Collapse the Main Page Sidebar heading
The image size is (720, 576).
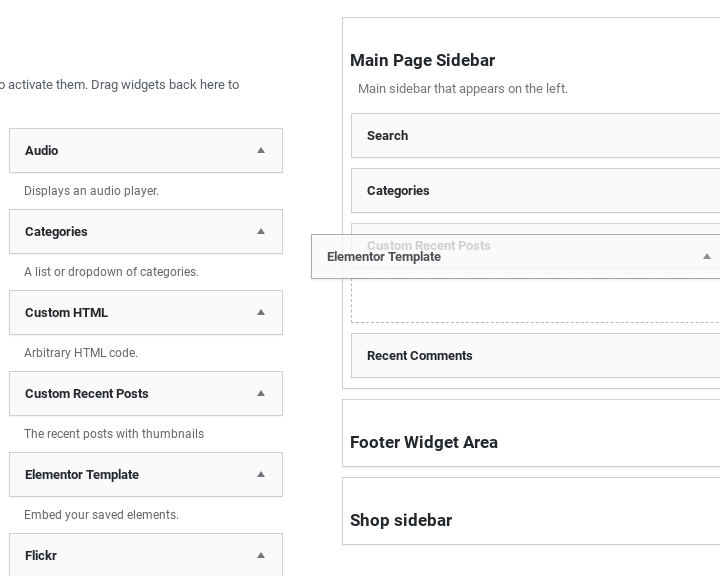pos(422,60)
